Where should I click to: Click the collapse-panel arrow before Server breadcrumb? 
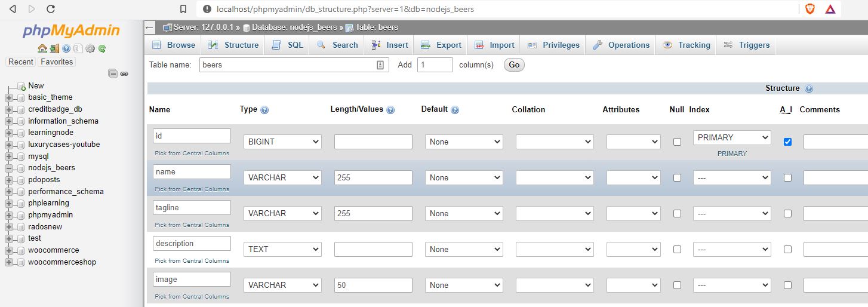(150, 27)
